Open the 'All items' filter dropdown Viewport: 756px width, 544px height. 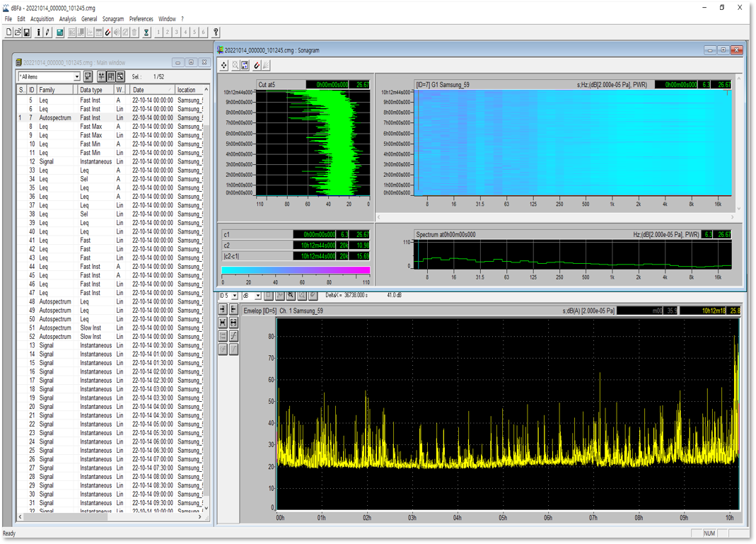click(x=76, y=76)
